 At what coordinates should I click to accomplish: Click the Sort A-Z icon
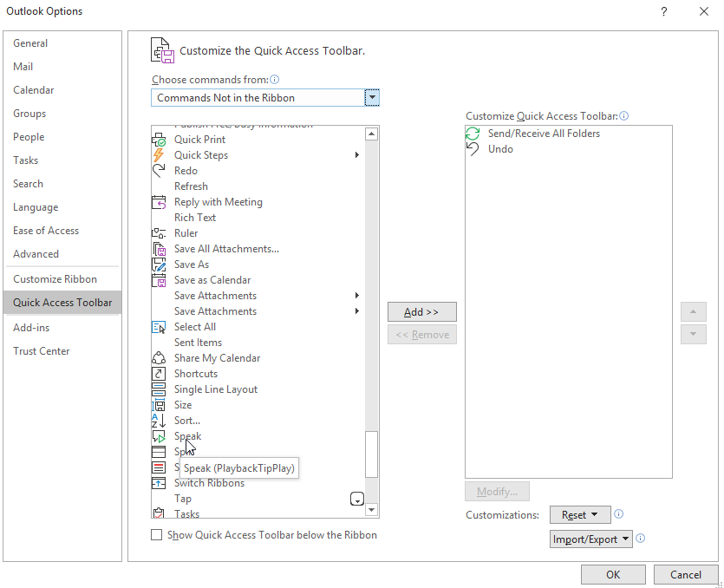pos(159,421)
